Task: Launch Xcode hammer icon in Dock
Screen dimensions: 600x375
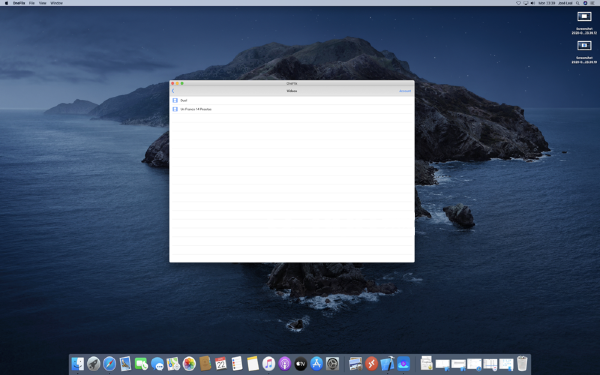Action: click(387, 364)
